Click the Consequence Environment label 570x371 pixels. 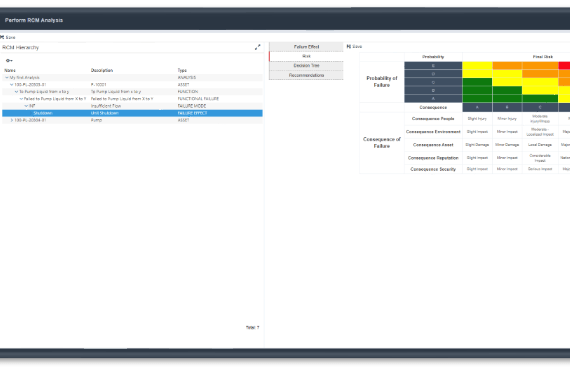(x=433, y=132)
